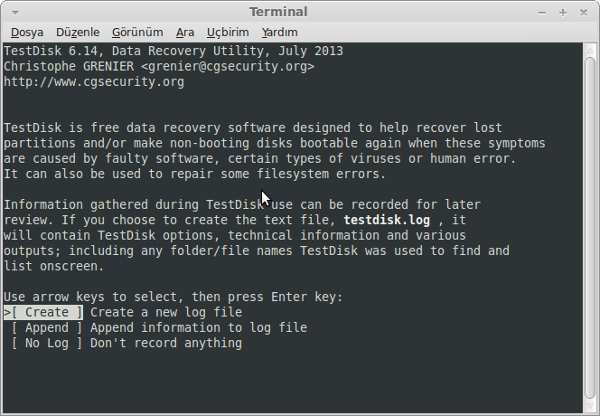600x416 pixels.
Task: Click the bold testdisk.log filename
Action: point(386,220)
